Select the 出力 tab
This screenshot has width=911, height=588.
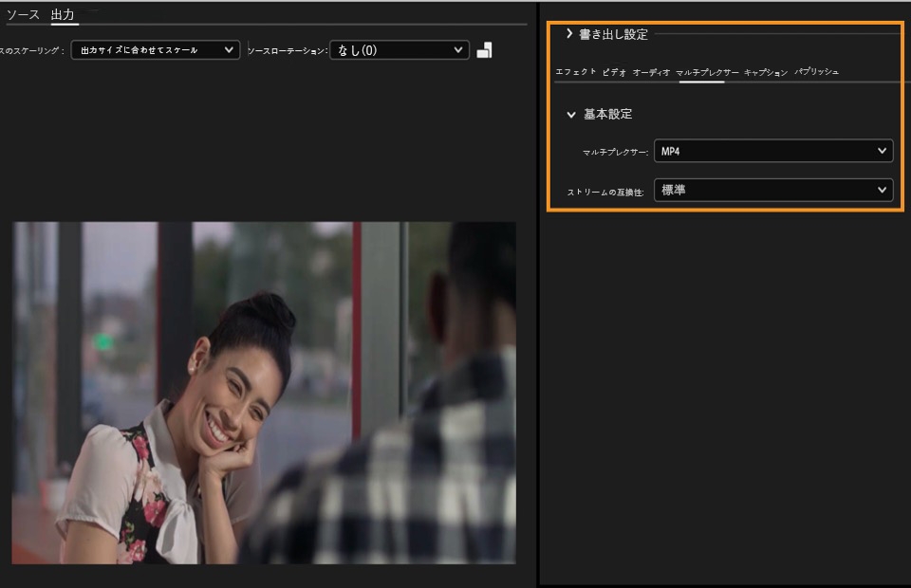point(63,14)
